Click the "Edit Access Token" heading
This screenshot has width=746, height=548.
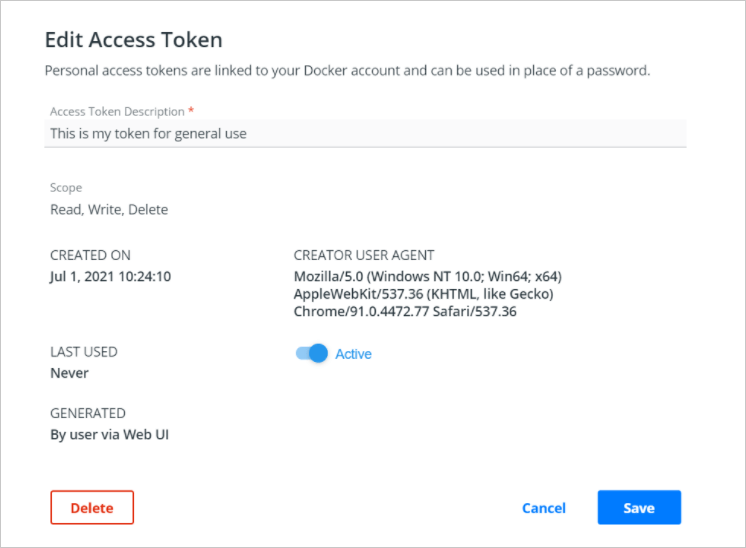[133, 40]
